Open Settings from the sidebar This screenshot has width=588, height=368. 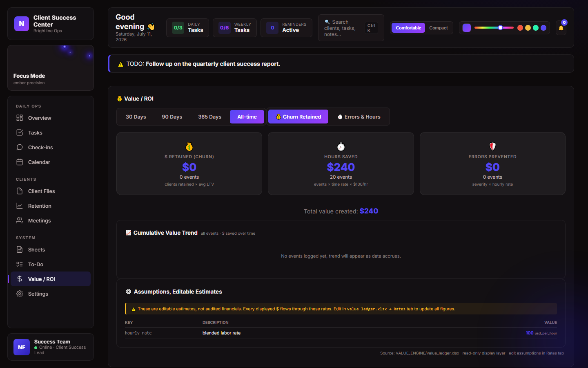click(x=51, y=294)
